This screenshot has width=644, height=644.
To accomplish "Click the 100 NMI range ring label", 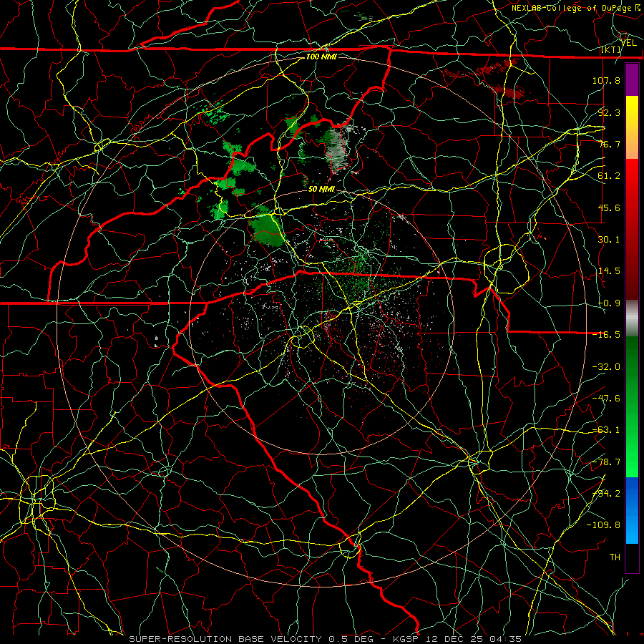I will click(x=321, y=57).
